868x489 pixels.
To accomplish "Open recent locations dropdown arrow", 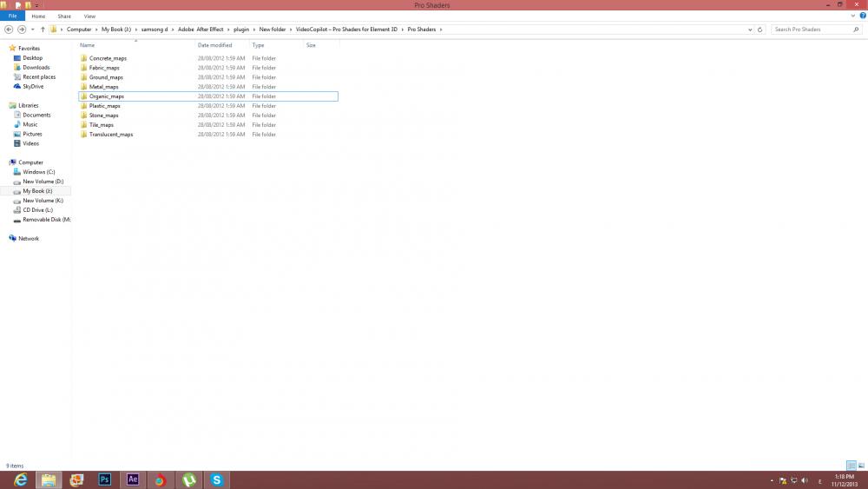I will (33, 30).
